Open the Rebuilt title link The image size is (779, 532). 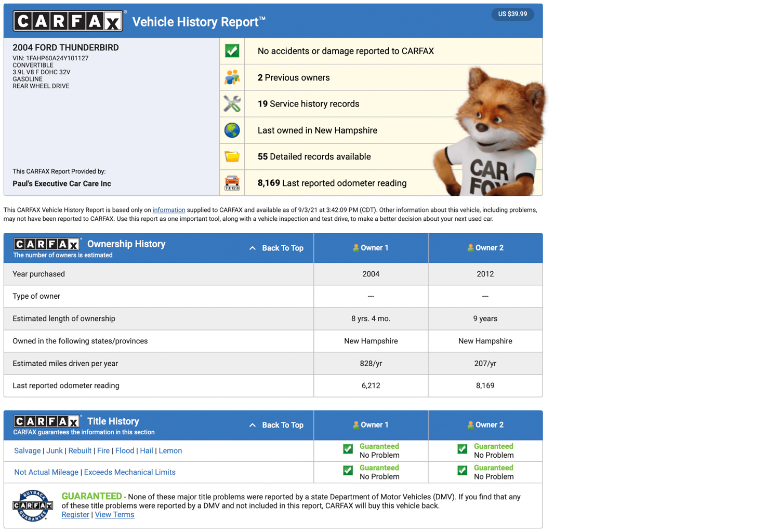click(80, 451)
